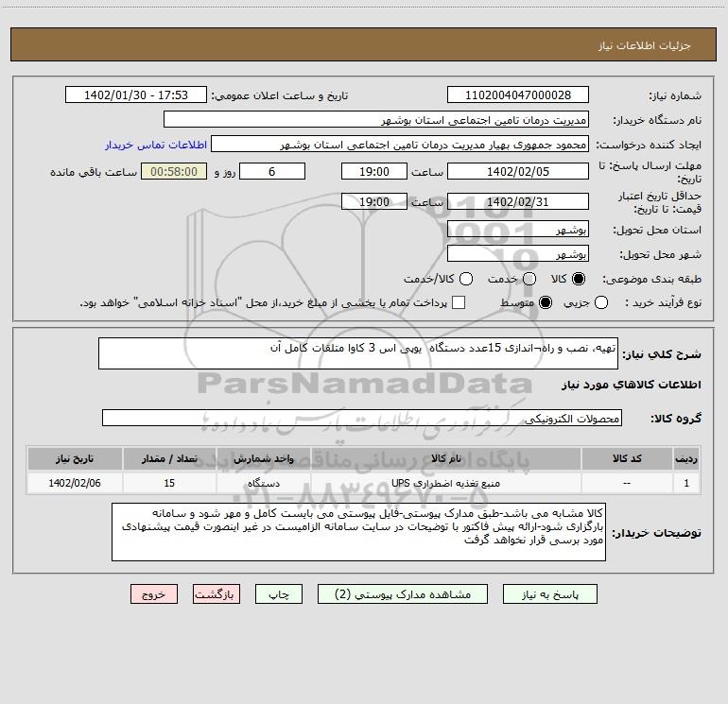
Task: Click the جزئیات اطلاعات نیاز header title
Action: click(x=645, y=45)
